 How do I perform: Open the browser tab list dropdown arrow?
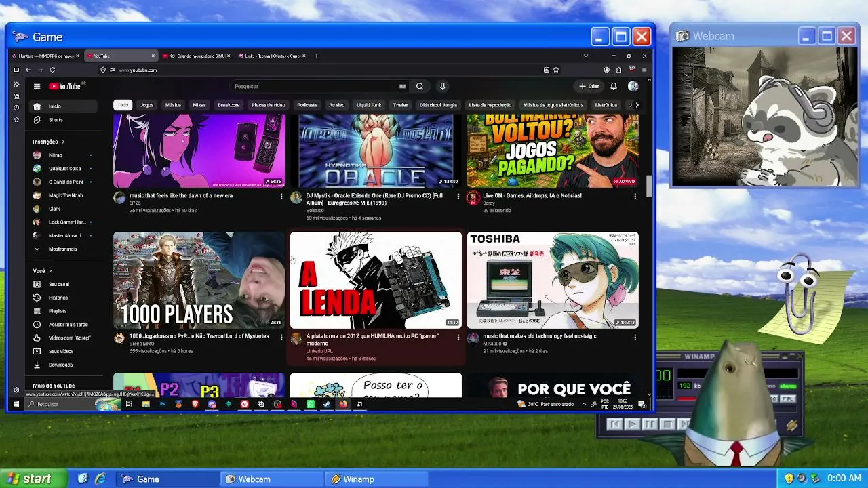(x=586, y=56)
